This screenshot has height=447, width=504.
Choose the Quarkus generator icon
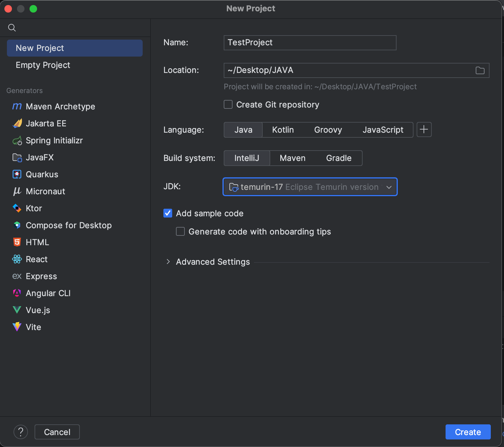[x=17, y=174]
